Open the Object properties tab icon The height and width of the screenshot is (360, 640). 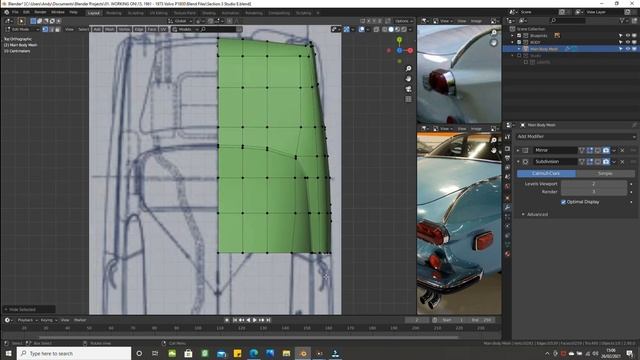[507, 198]
